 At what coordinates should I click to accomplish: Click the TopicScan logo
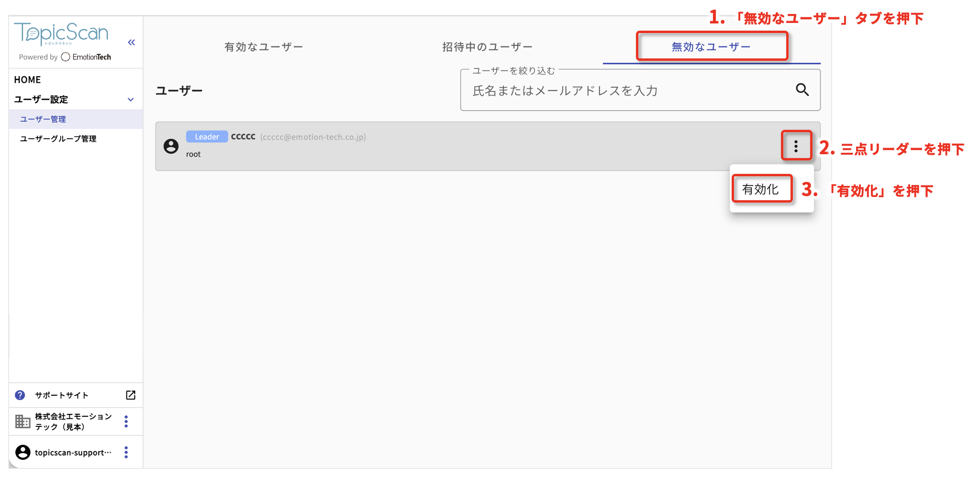point(61,34)
